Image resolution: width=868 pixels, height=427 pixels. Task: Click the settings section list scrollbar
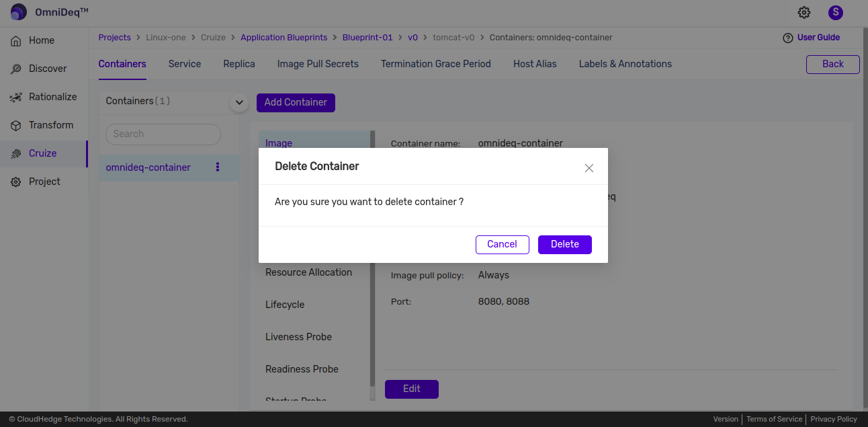coord(373,259)
